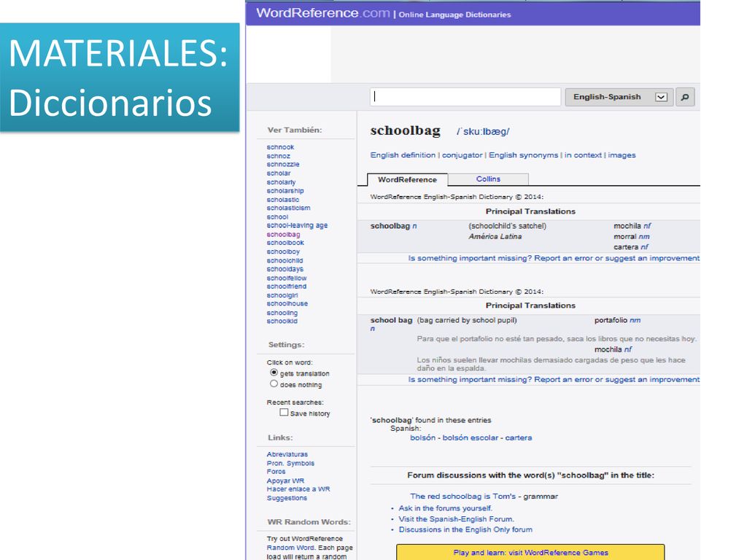This screenshot has width=747, height=560.
Task: Focus the dictionary search input field
Action: [x=465, y=97]
